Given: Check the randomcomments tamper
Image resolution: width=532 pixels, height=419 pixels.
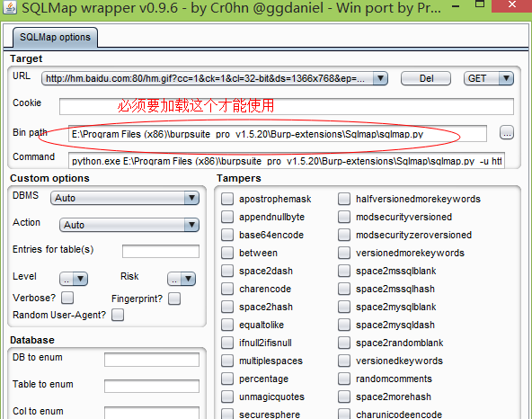Looking at the screenshot, I should point(344,379).
